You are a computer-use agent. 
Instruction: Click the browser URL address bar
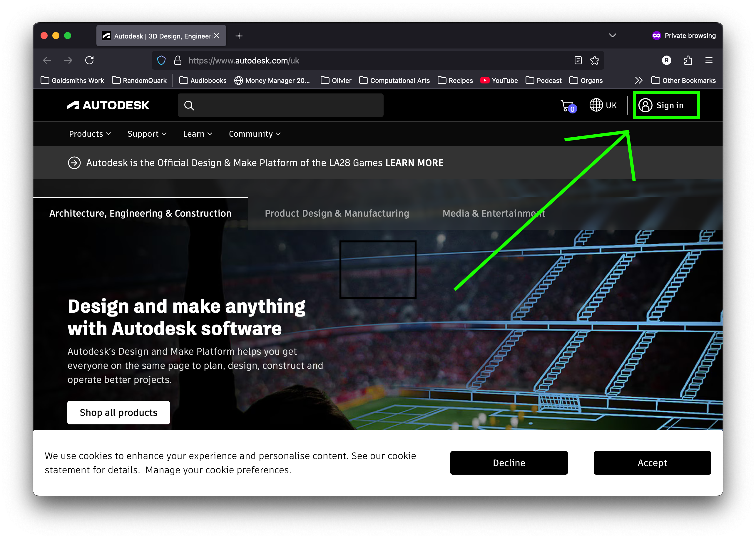378,61
